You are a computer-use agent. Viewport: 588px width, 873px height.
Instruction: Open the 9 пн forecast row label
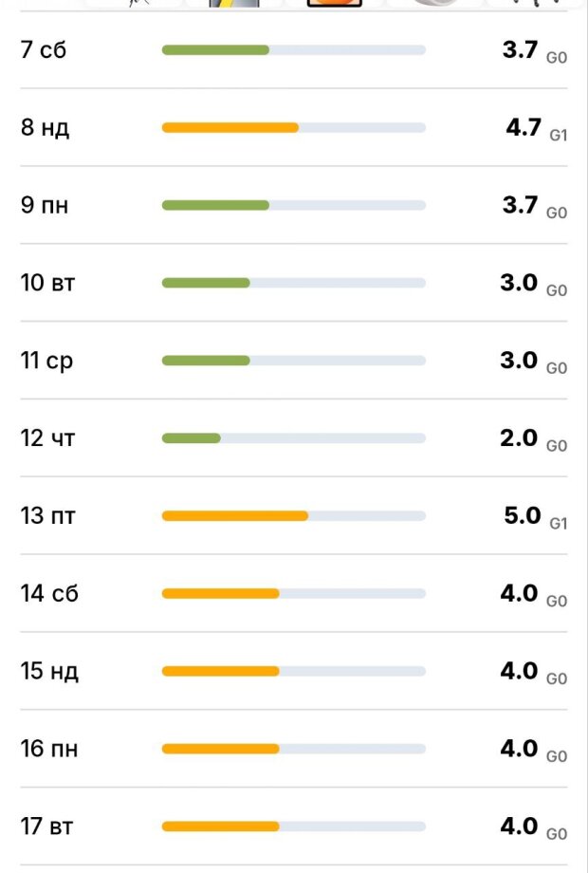[x=45, y=205]
